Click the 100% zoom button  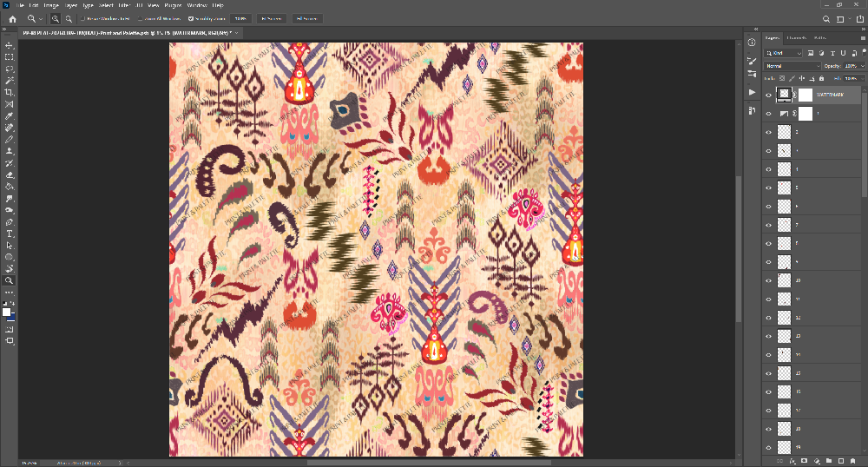pos(240,19)
